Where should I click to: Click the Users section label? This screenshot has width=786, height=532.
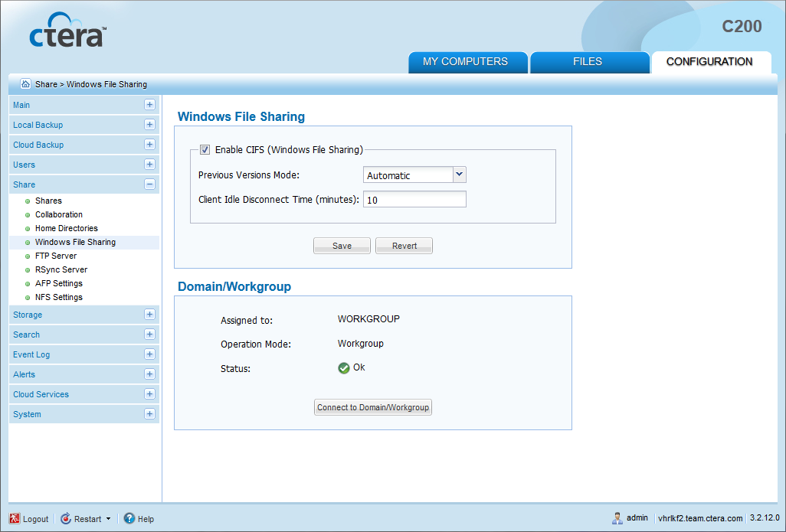(x=24, y=165)
